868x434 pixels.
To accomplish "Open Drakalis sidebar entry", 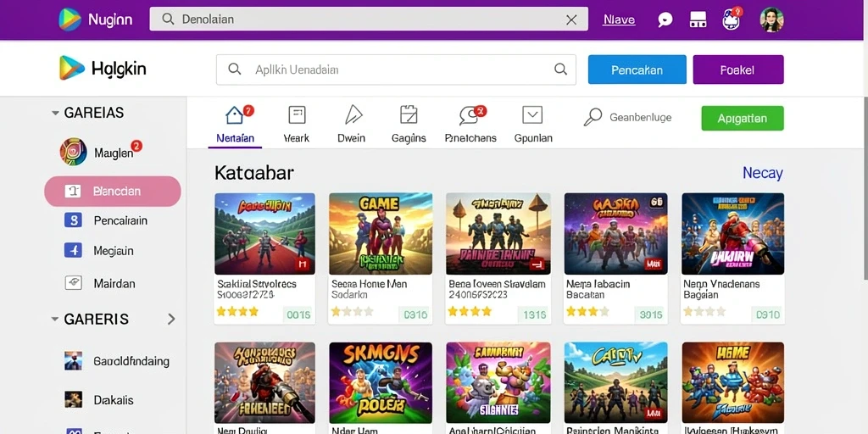I will click(x=98, y=400).
